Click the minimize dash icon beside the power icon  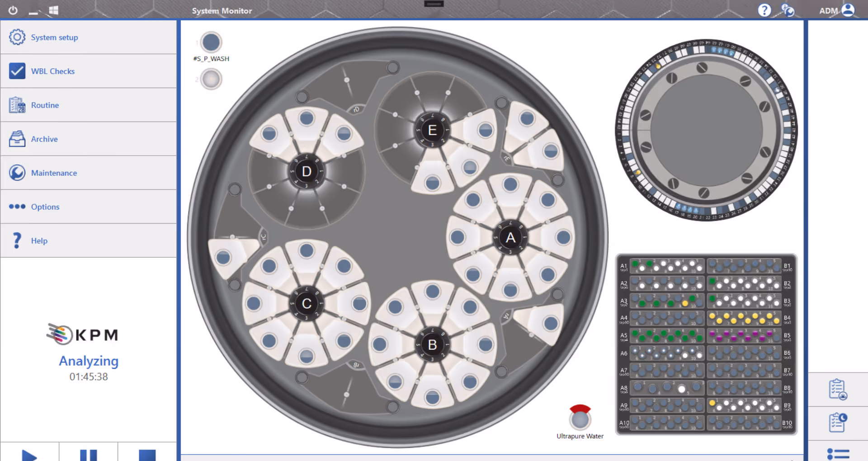click(x=33, y=13)
